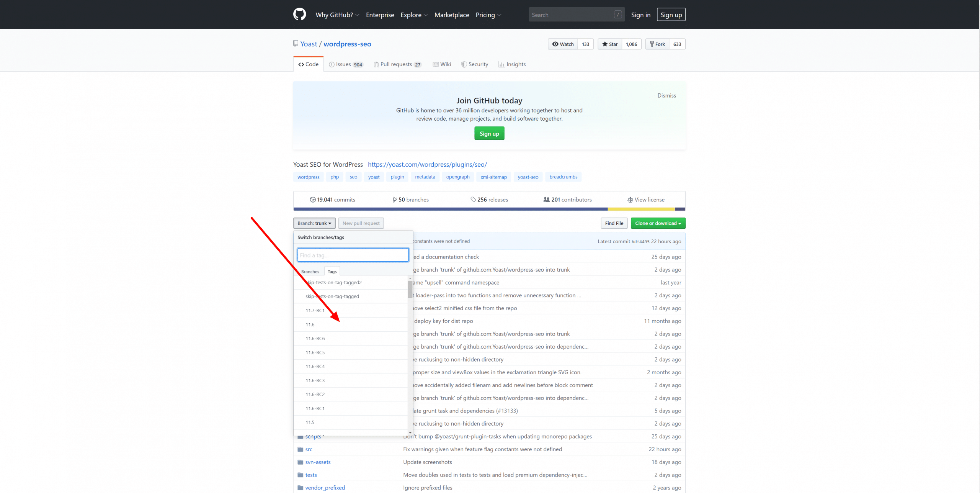Select the seo topic tag
The image size is (980, 493).
(x=353, y=177)
